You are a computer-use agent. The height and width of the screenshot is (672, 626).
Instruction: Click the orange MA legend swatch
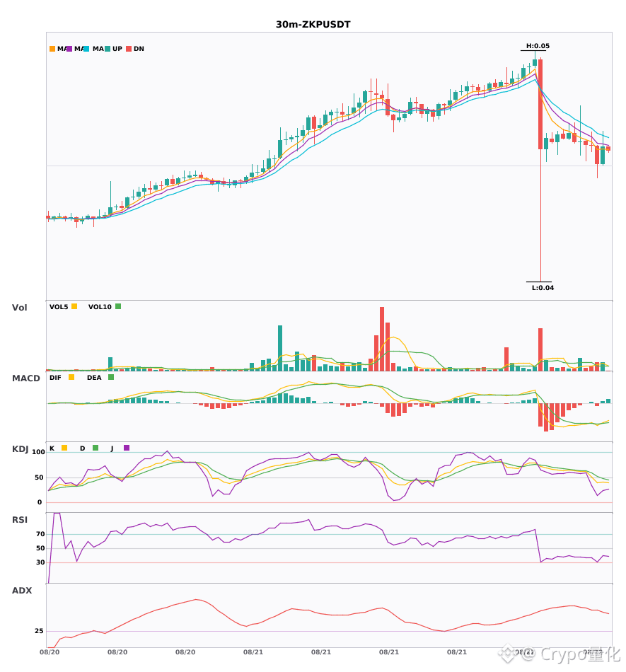52,49
